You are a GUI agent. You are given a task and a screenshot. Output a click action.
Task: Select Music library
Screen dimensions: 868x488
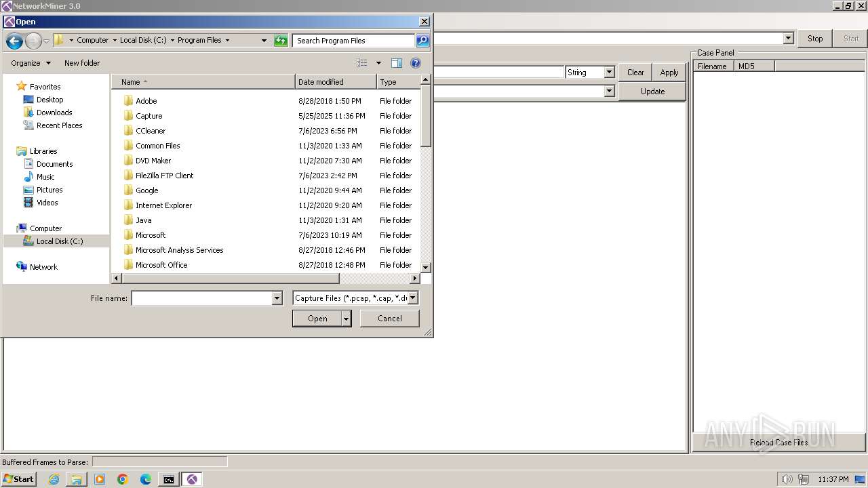click(45, 177)
